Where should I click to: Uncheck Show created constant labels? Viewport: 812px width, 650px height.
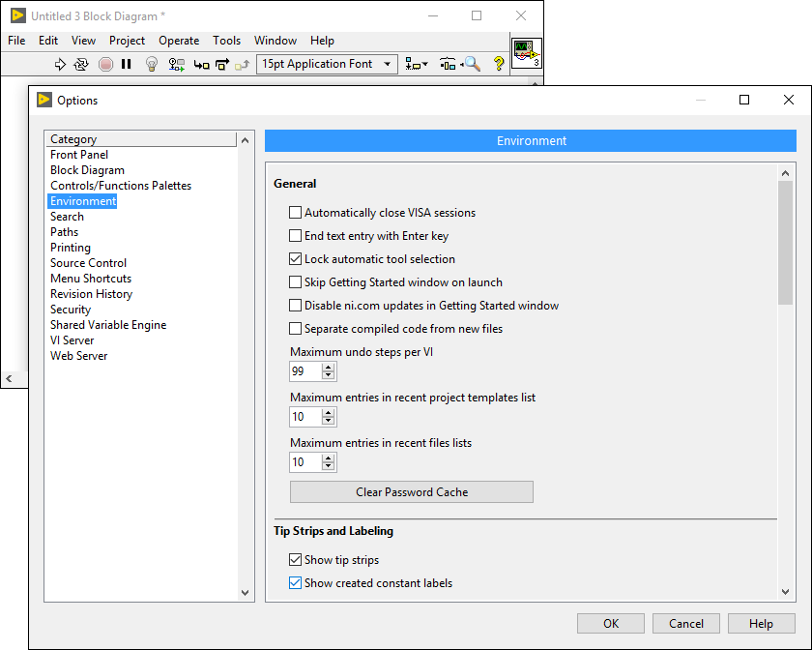(x=295, y=583)
